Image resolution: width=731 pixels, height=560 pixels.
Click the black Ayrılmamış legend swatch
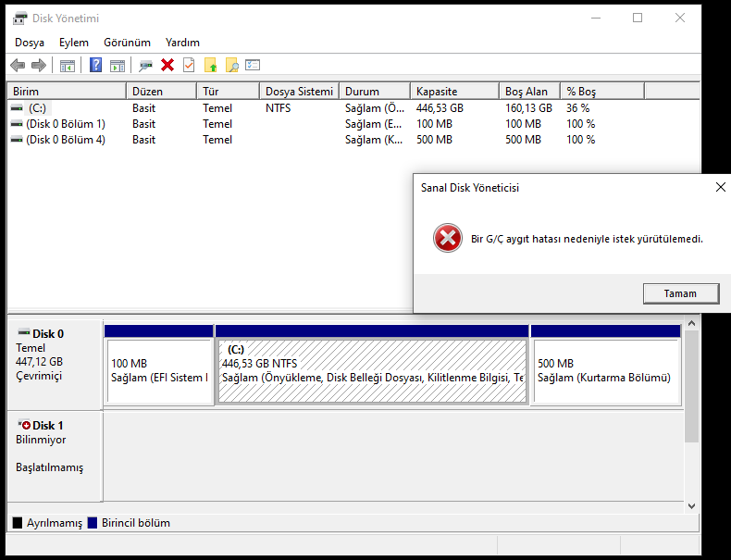(18, 523)
